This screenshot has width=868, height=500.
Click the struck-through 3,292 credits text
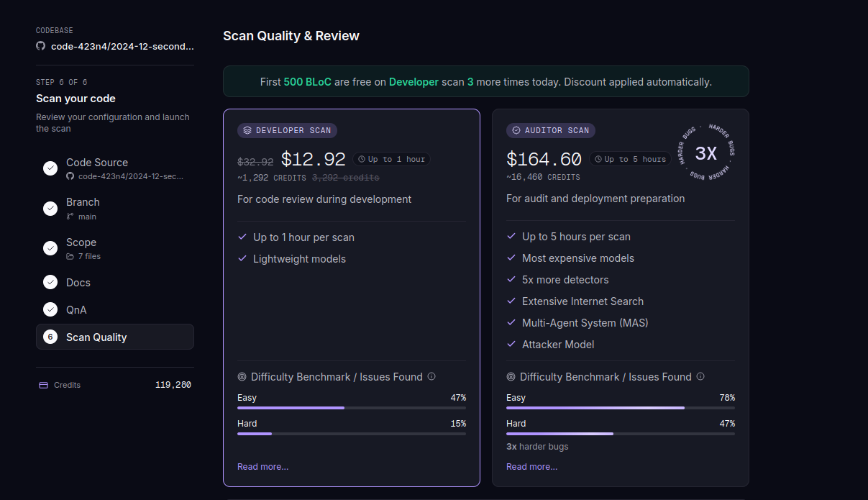click(346, 178)
